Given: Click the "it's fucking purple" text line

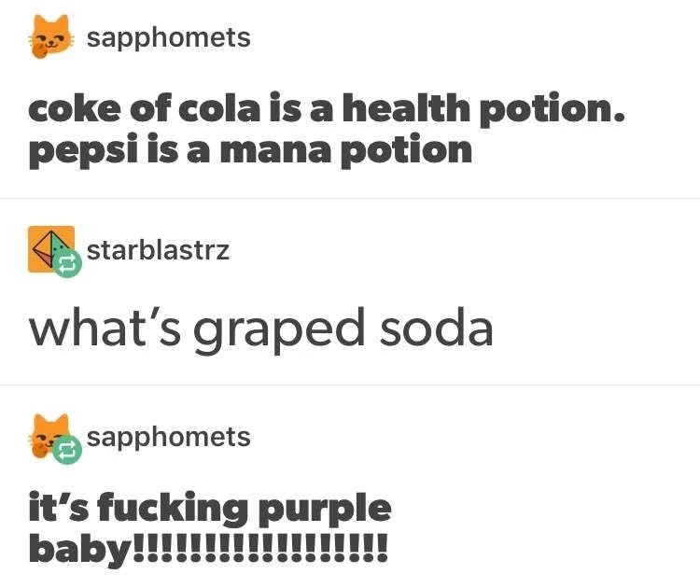Looking at the screenshot, I should pyautogui.click(x=210, y=510).
